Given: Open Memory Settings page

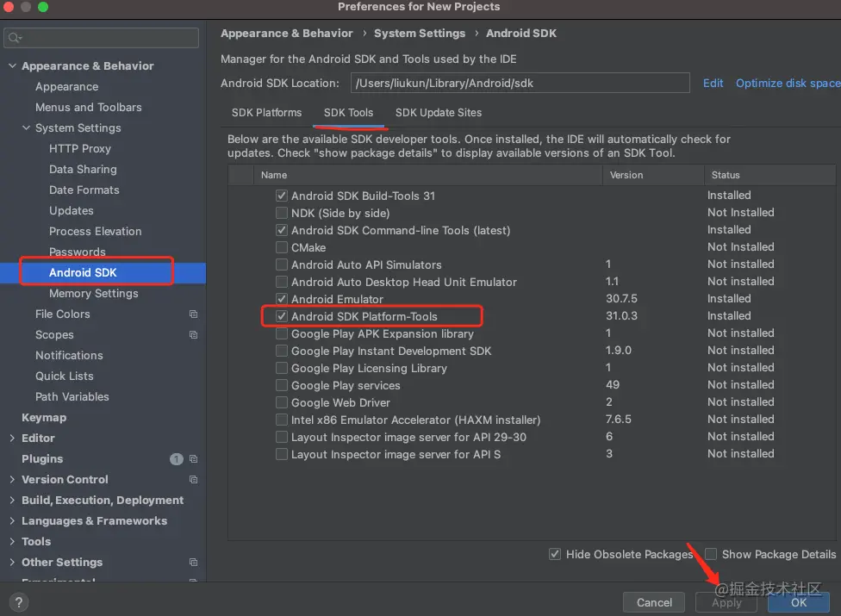Looking at the screenshot, I should pyautogui.click(x=94, y=293).
